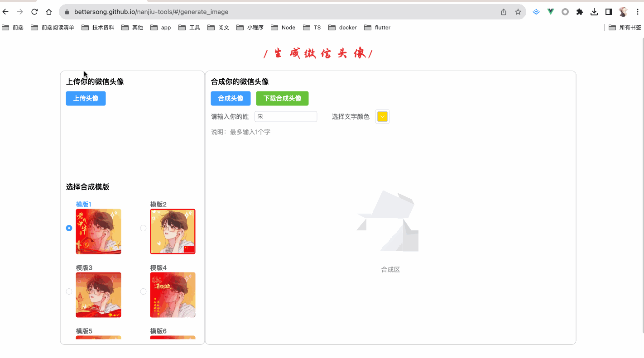
Task: Open the browser home page
Action: pyautogui.click(x=49, y=12)
